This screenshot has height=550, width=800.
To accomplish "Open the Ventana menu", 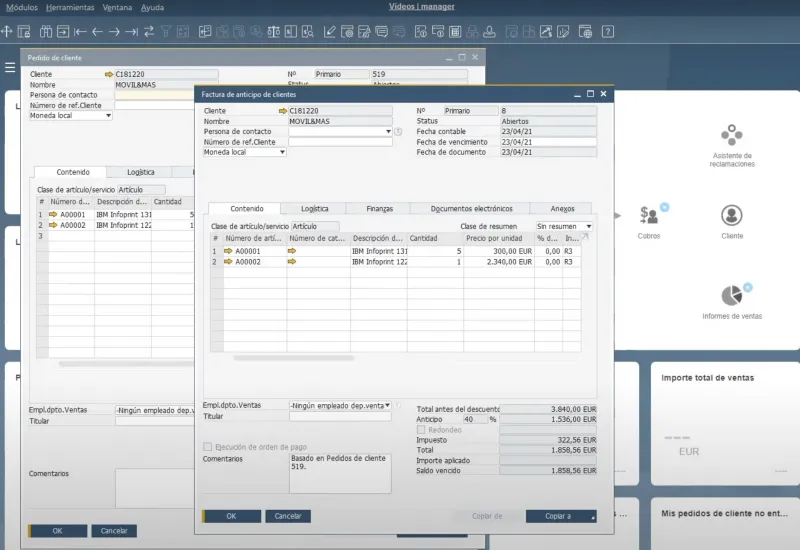I will click(x=117, y=7).
